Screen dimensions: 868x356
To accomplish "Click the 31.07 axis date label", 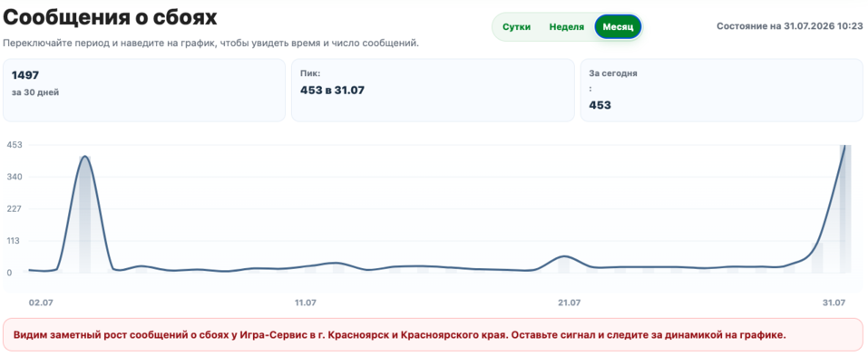I will 834,303.
